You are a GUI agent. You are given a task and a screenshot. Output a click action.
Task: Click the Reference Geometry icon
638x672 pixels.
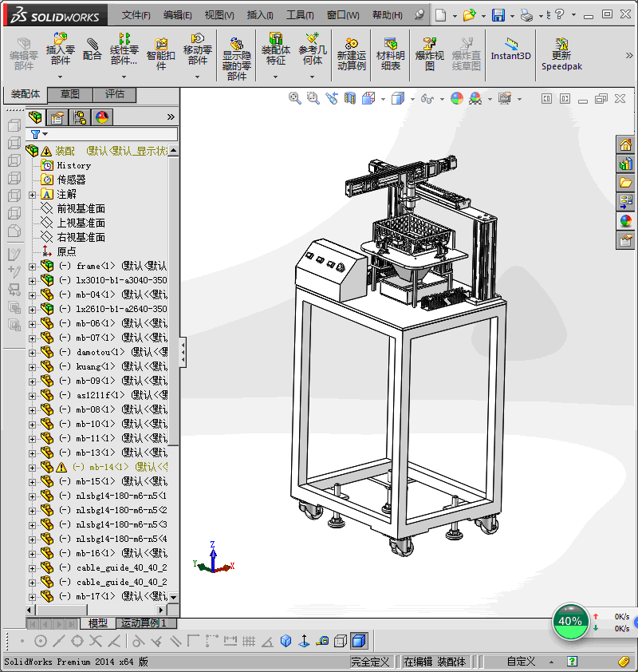pyautogui.click(x=312, y=49)
